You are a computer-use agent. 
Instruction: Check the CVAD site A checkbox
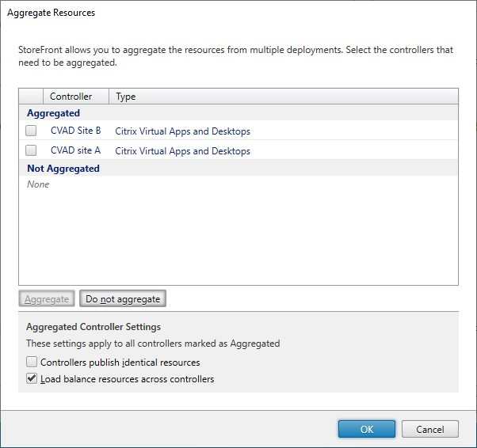pyautogui.click(x=32, y=150)
